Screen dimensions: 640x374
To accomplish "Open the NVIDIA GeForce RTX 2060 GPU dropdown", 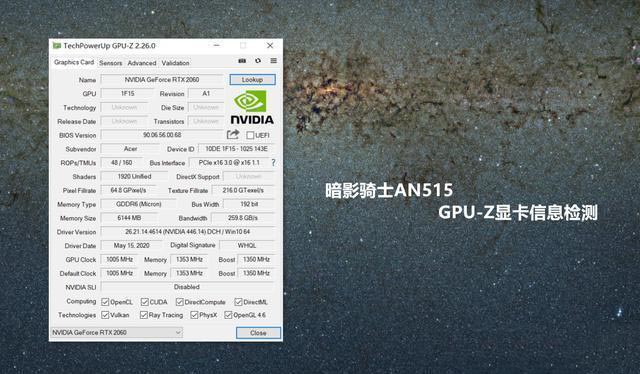I will pos(116,332).
